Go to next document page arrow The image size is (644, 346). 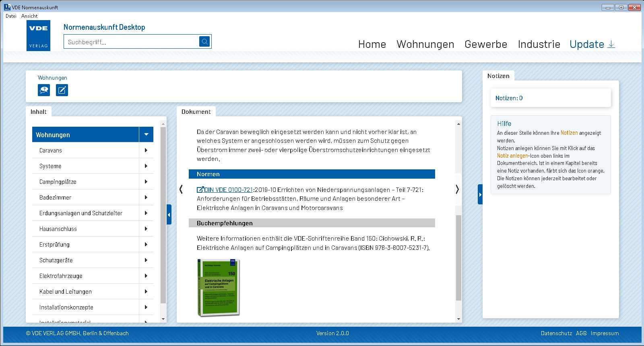(457, 189)
